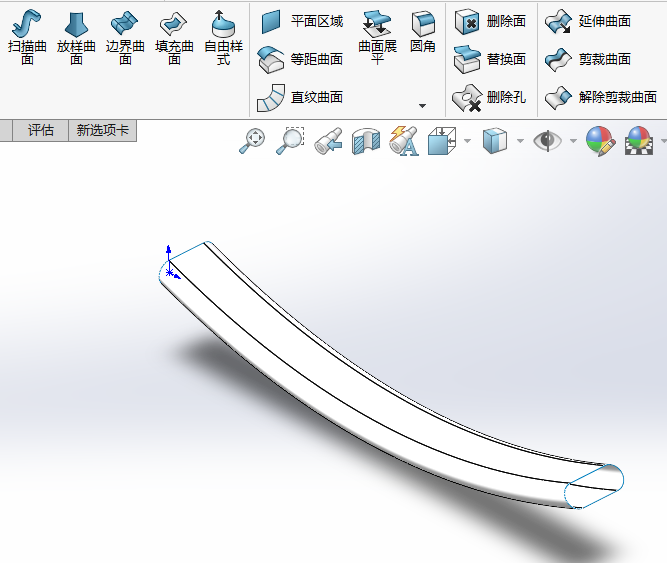Expand the Hide/Show Items dropdown arrow

pyautogui.click(x=573, y=141)
